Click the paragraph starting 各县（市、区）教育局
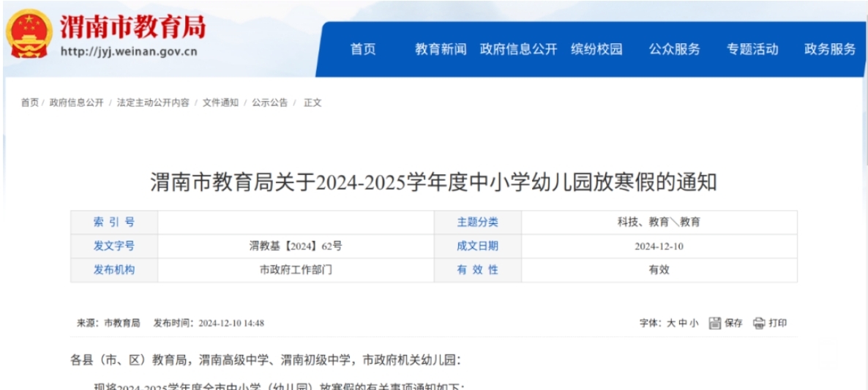 coord(266,360)
